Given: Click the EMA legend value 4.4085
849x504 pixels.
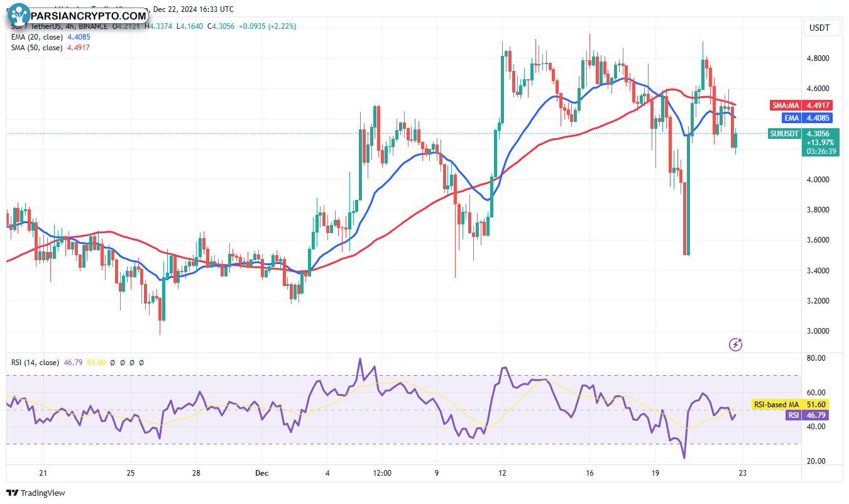Looking at the screenshot, I should [x=79, y=37].
